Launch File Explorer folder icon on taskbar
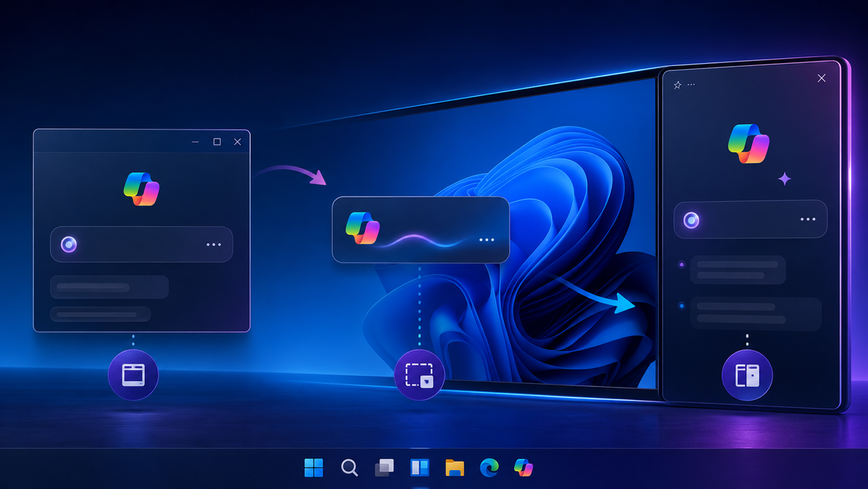The height and width of the screenshot is (489, 868). (455, 467)
